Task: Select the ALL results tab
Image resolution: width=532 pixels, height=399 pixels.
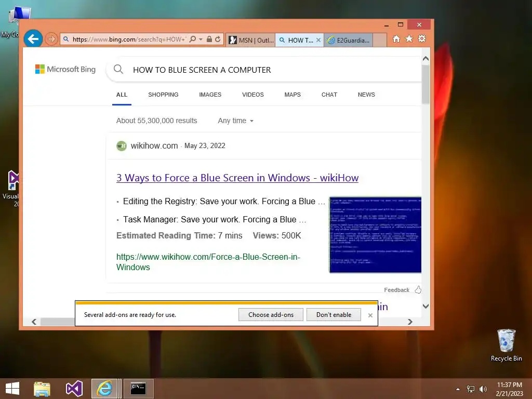Action: tap(122, 95)
